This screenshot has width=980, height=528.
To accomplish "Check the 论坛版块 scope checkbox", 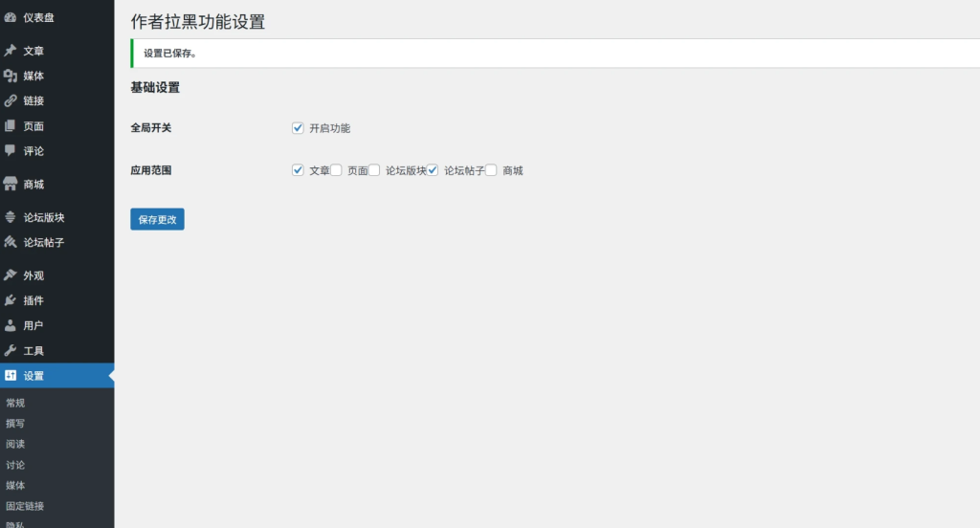I will click(374, 170).
